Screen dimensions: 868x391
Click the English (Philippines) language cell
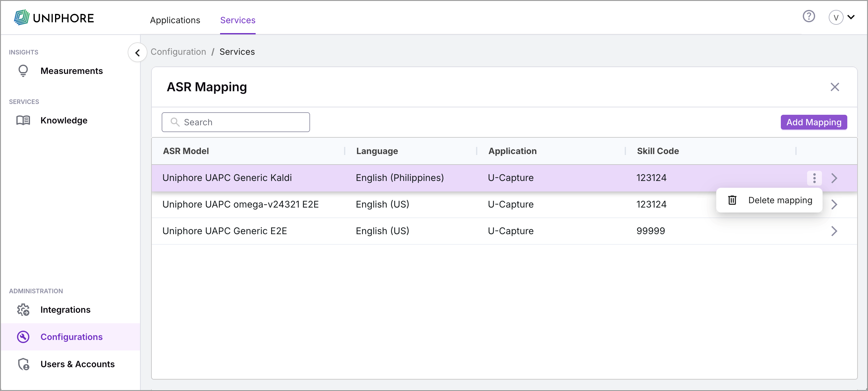[x=400, y=178]
